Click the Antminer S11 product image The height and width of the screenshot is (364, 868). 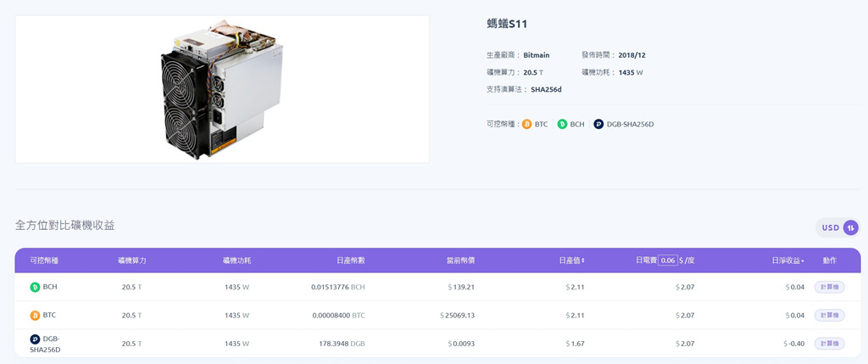(x=222, y=89)
